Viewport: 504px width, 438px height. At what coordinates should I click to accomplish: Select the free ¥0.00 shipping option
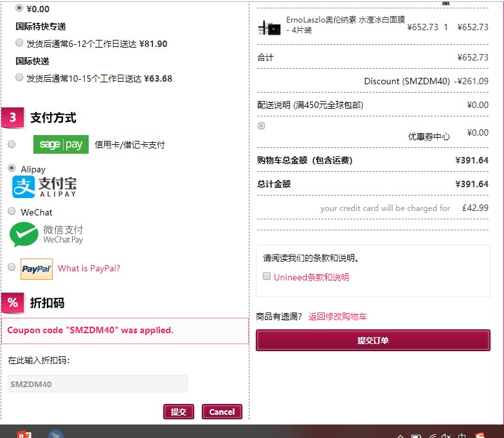click(x=19, y=8)
